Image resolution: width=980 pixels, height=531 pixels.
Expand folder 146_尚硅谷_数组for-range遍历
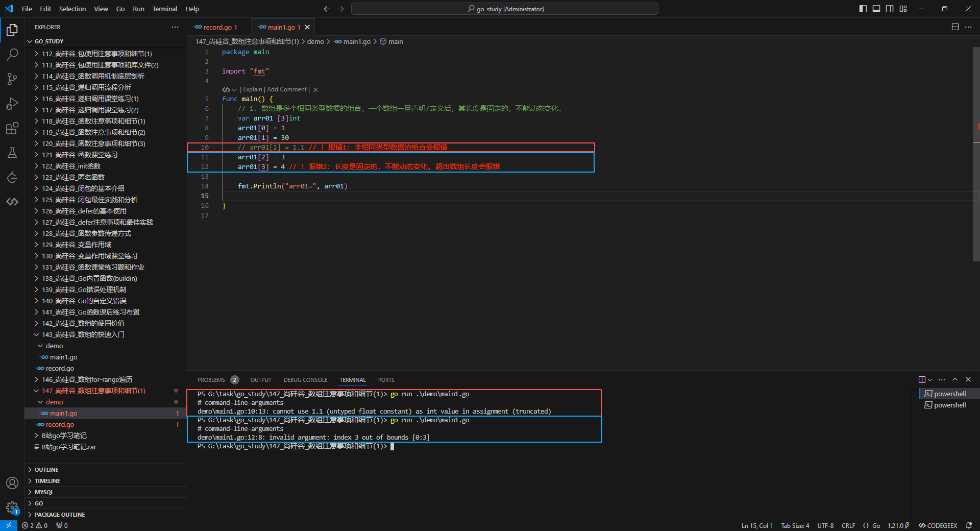pos(106,379)
